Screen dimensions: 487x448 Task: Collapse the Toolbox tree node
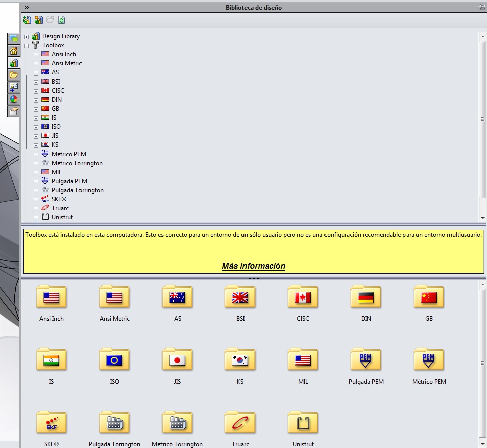pyautogui.click(x=26, y=46)
